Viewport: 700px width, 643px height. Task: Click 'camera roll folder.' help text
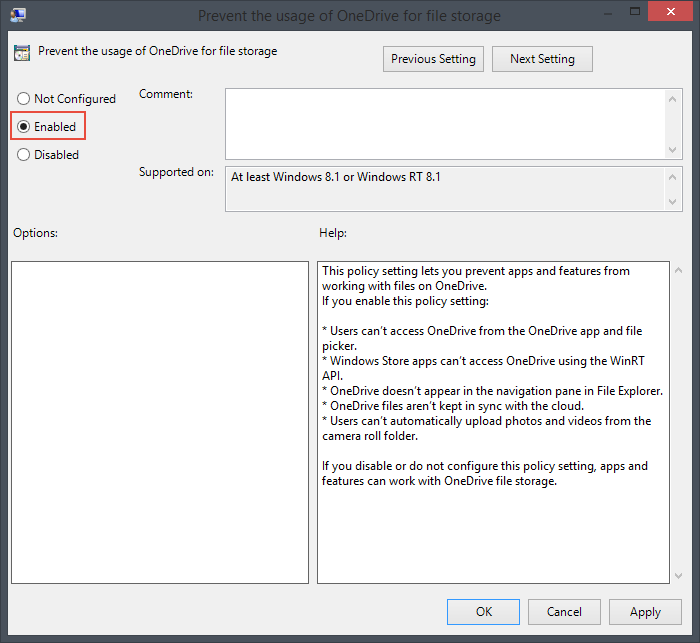[x=370, y=436]
